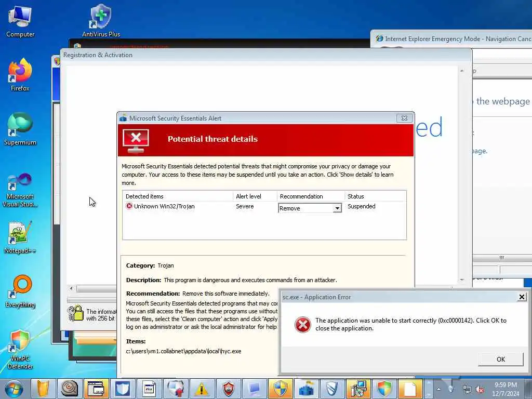Click the blue monitor taskbar icon
Image resolution: width=532 pixels, height=399 pixels.
click(255, 389)
